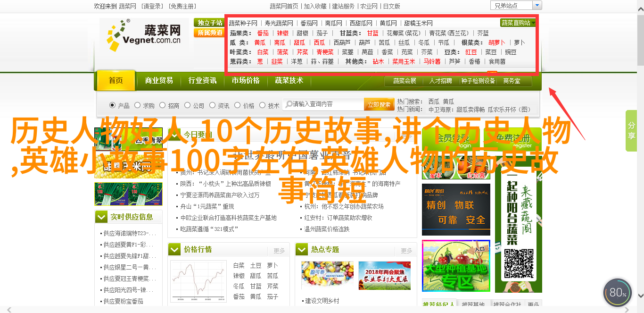This screenshot has width=644, height=313.
Task: Go to the 首页 navigation tab
Action: pyautogui.click(x=116, y=81)
